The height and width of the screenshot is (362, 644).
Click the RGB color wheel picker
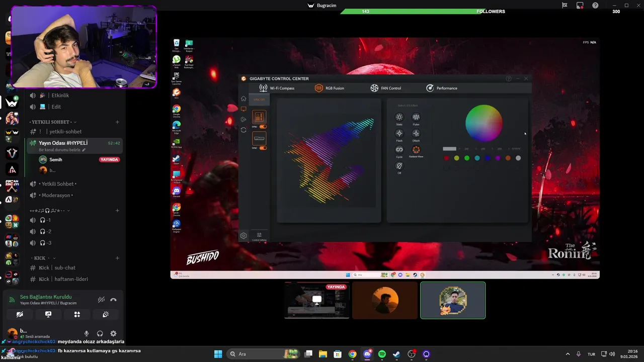pos(484,123)
